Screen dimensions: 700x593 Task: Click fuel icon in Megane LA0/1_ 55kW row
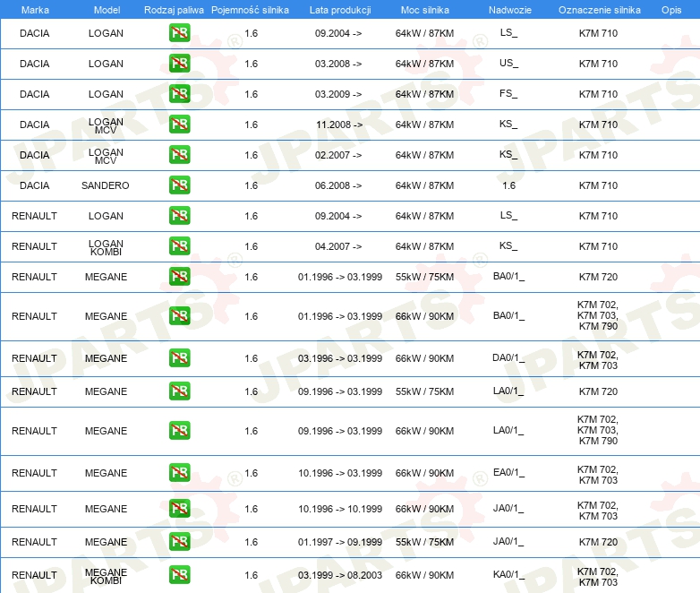(179, 391)
